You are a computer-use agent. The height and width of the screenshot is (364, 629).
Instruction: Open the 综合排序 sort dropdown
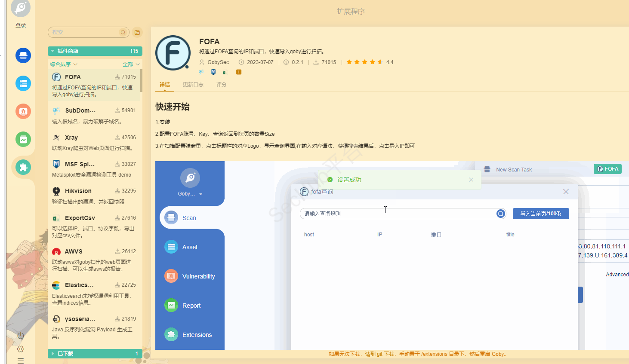point(63,64)
